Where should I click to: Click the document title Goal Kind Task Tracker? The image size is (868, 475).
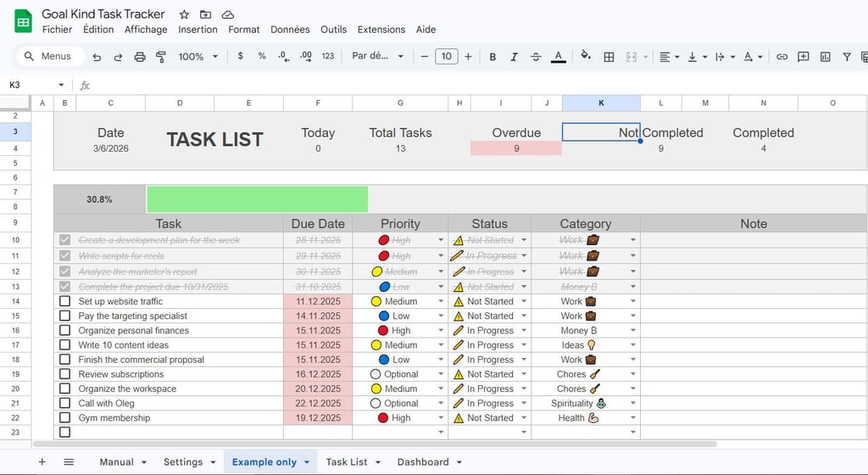(x=103, y=14)
